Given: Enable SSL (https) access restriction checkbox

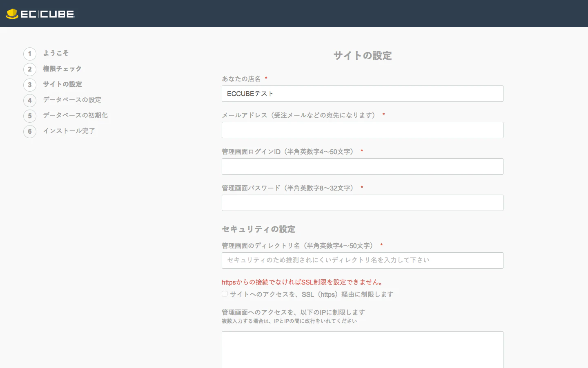Looking at the screenshot, I should 225,294.
